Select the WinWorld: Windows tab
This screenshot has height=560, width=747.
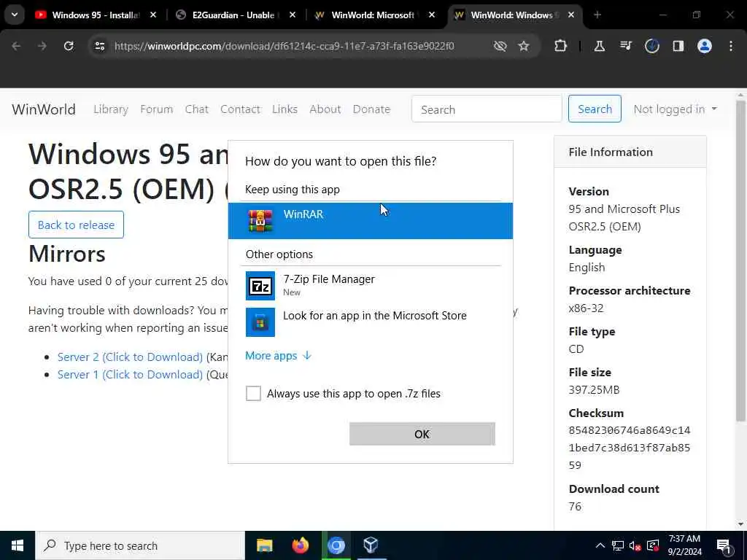click(x=514, y=15)
